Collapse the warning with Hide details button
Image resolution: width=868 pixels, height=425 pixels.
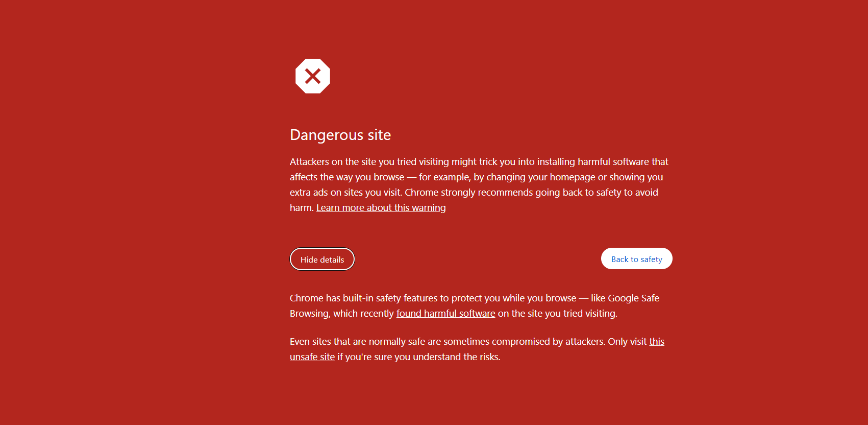click(322, 259)
